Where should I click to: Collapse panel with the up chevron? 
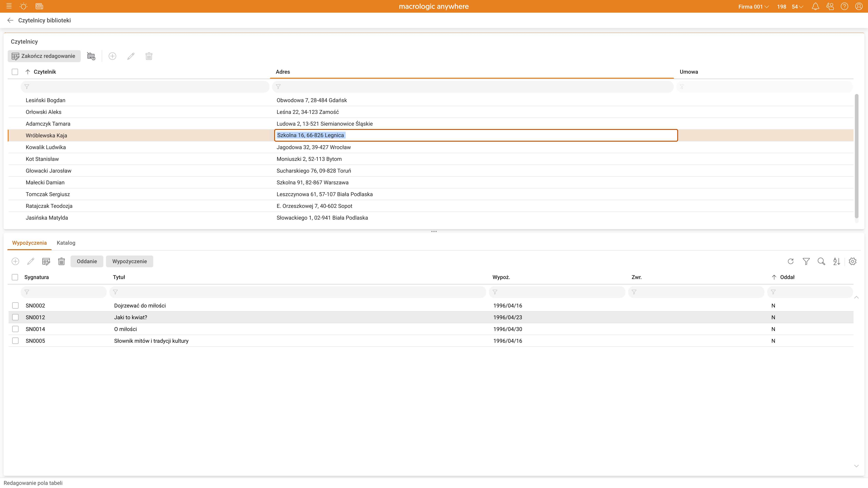click(x=856, y=297)
